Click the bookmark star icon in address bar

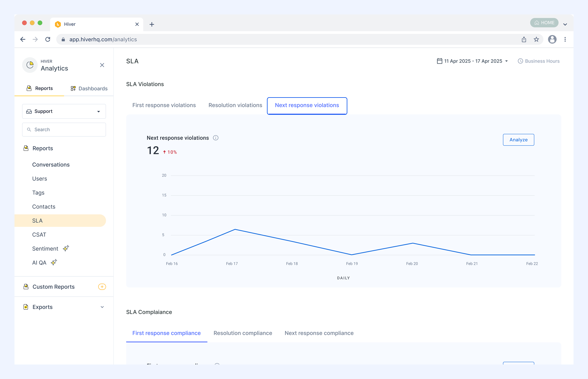tap(536, 39)
